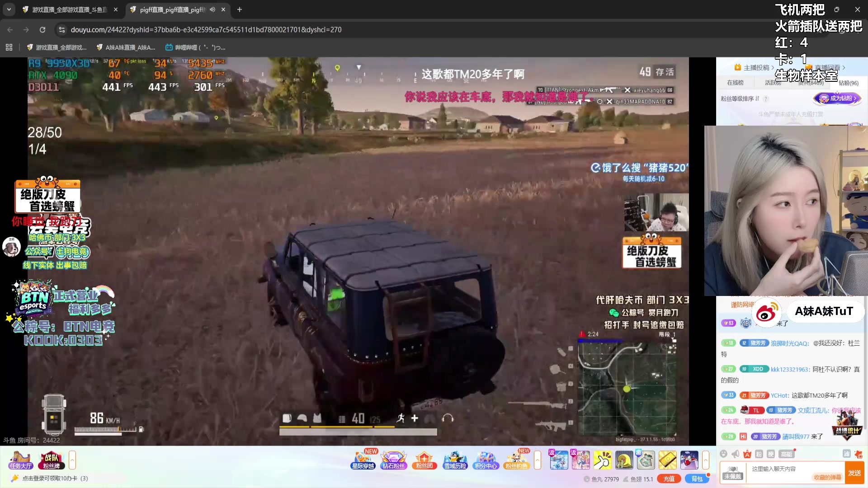
Task: Open the 粉丝团 fan club icon
Action: pyautogui.click(x=424, y=460)
